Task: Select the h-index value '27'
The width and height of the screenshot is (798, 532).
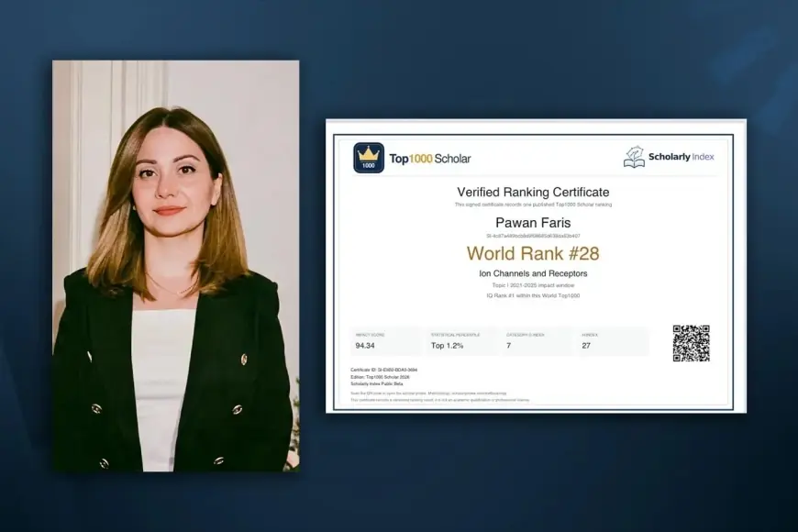Action: [x=586, y=346]
